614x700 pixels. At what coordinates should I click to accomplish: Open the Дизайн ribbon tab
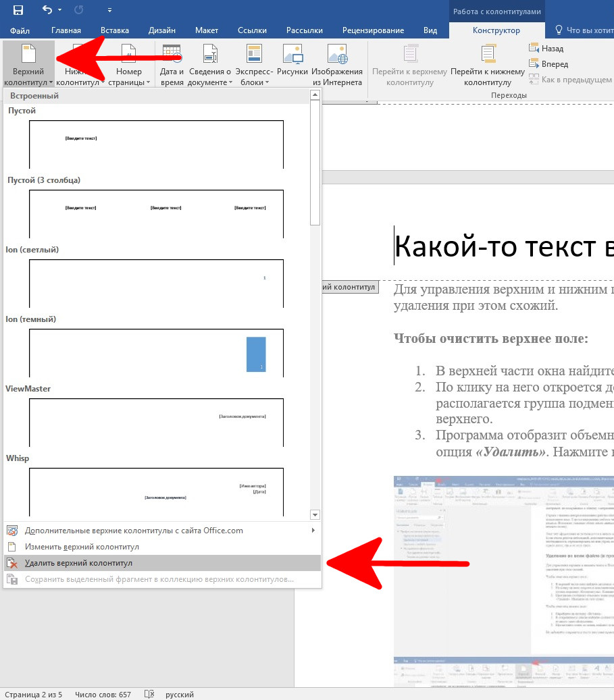click(161, 30)
